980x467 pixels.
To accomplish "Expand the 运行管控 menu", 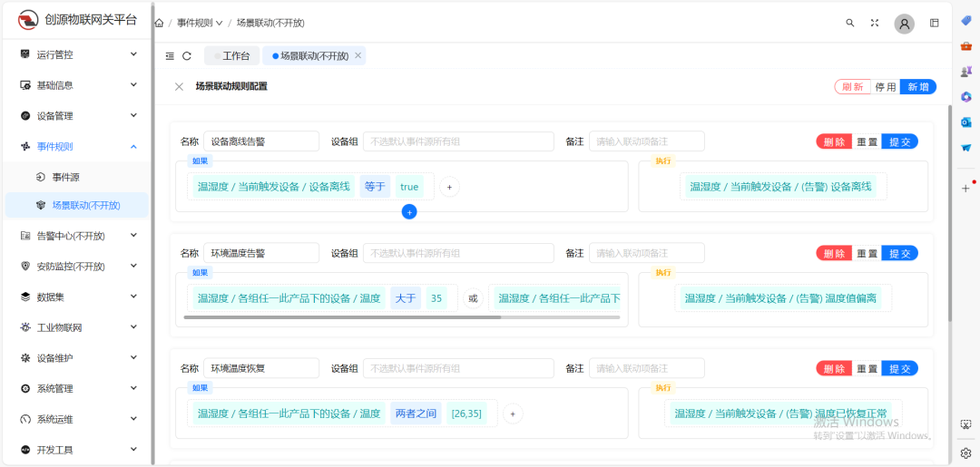I will pyautogui.click(x=77, y=54).
